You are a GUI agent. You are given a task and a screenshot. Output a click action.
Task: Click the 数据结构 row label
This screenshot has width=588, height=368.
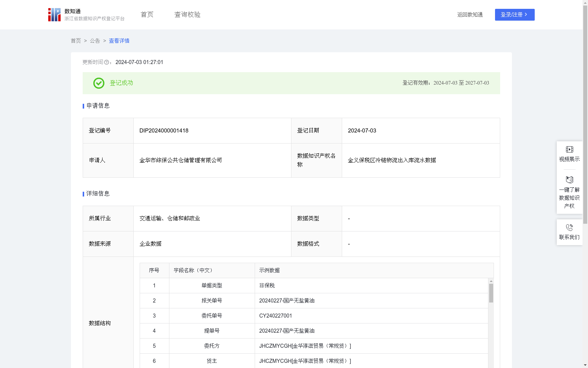coord(100,323)
